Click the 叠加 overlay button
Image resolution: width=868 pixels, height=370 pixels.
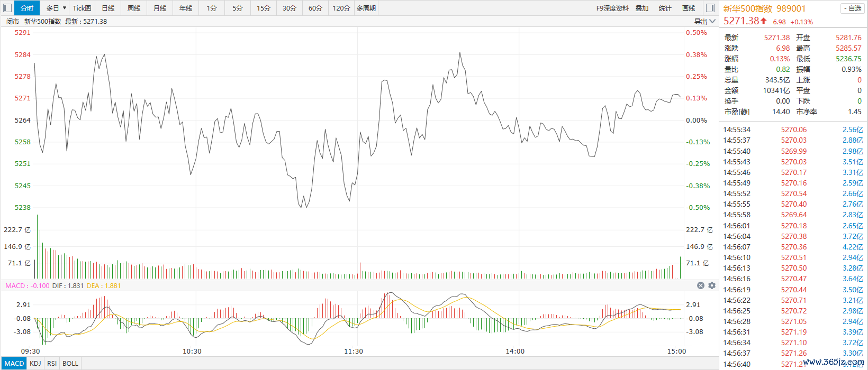pyautogui.click(x=642, y=8)
